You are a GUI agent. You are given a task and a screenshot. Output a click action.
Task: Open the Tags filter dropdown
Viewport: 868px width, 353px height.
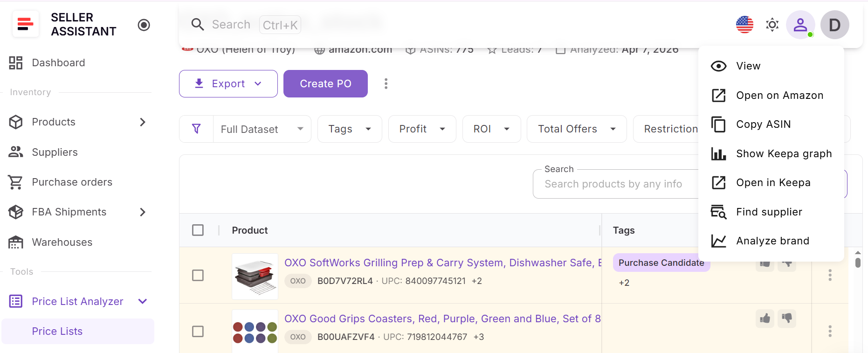[350, 129]
